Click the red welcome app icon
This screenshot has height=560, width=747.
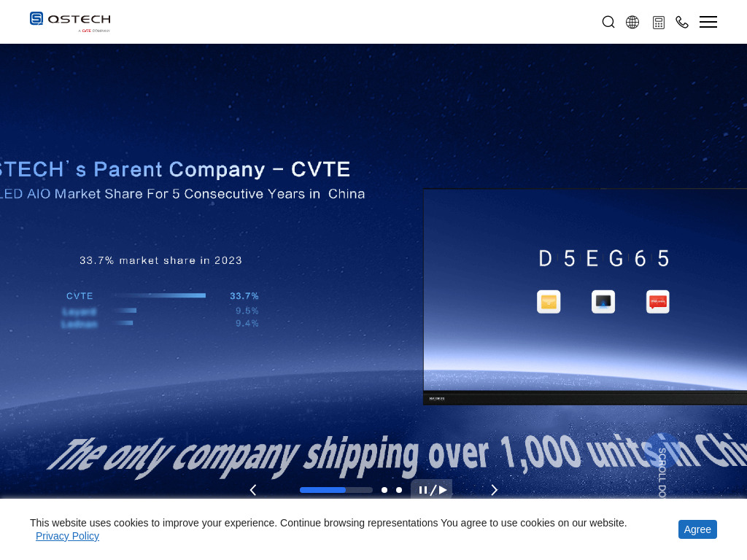[658, 302]
